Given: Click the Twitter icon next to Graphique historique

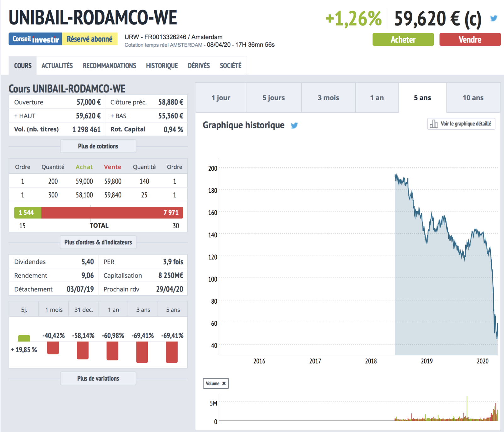Looking at the screenshot, I should 294,126.
